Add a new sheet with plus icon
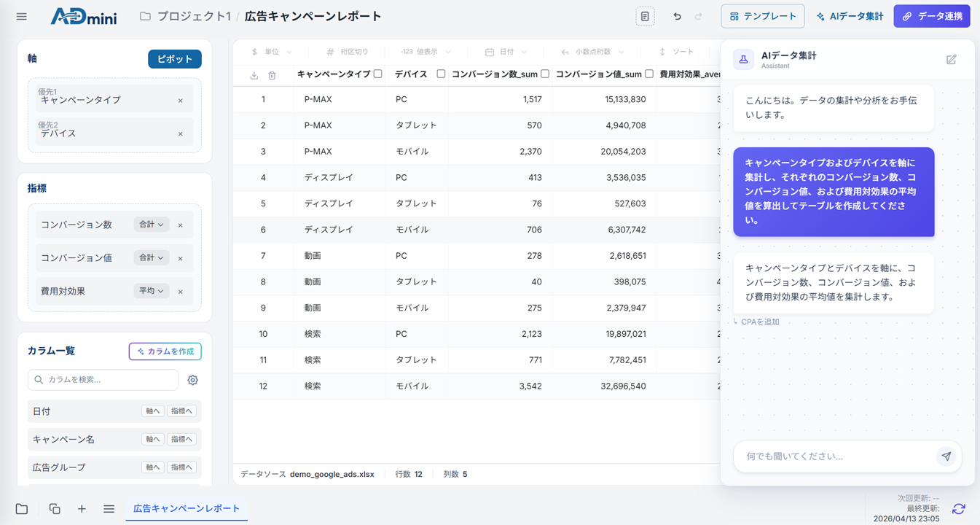Screen dimensions: 980x525 pyautogui.click(x=82, y=509)
